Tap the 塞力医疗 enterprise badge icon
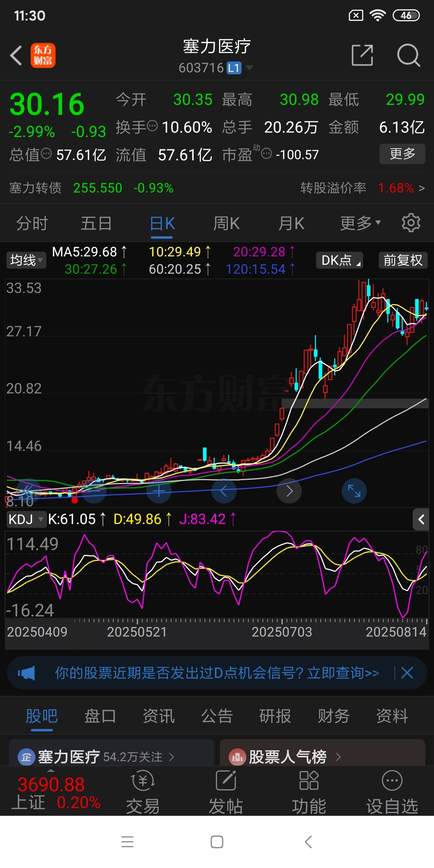This screenshot has width=434, height=868. click(26, 757)
